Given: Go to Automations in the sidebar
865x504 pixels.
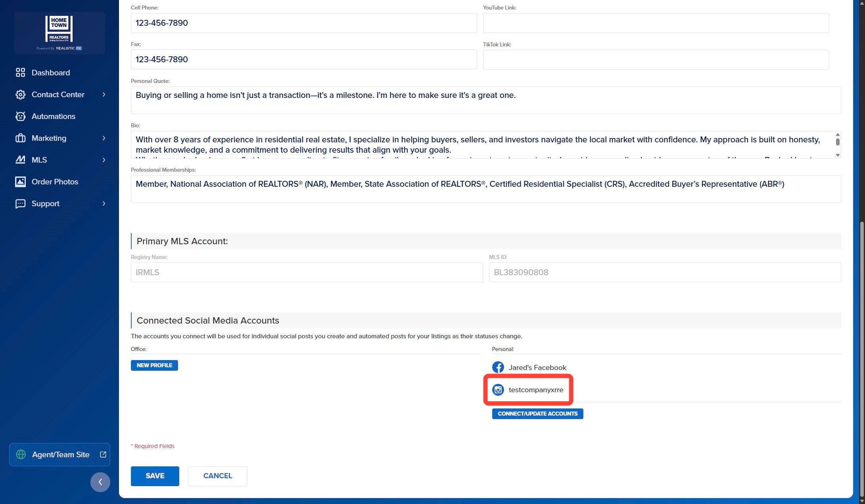Looking at the screenshot, I should pyautogui.click(x=54, y=116).
